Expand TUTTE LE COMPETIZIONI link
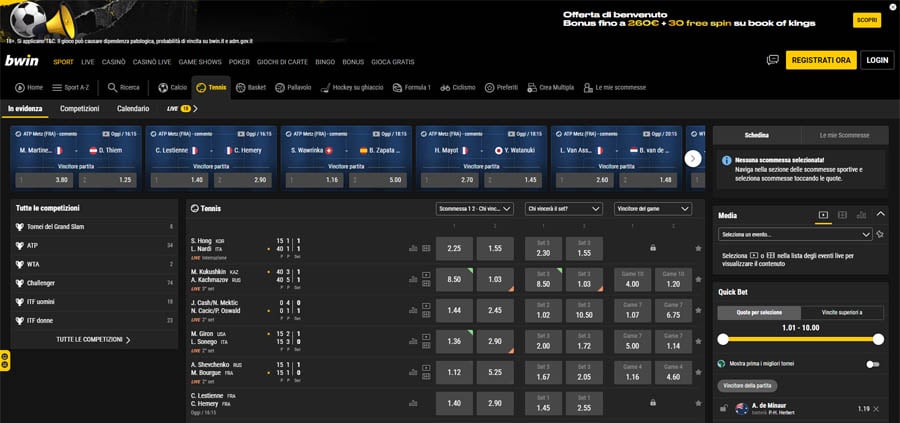This screenshot has width=900, height=423. point(94,340)
